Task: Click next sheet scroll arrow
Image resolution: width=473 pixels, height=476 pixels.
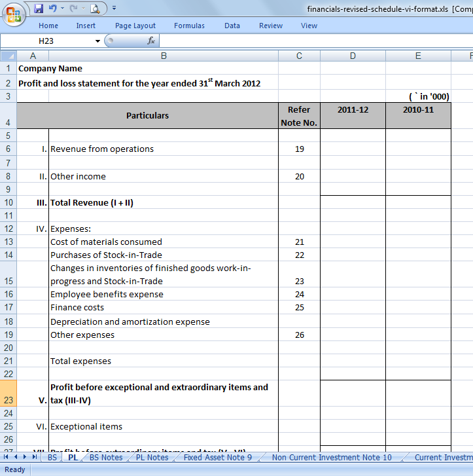Action: pos(25,457)
